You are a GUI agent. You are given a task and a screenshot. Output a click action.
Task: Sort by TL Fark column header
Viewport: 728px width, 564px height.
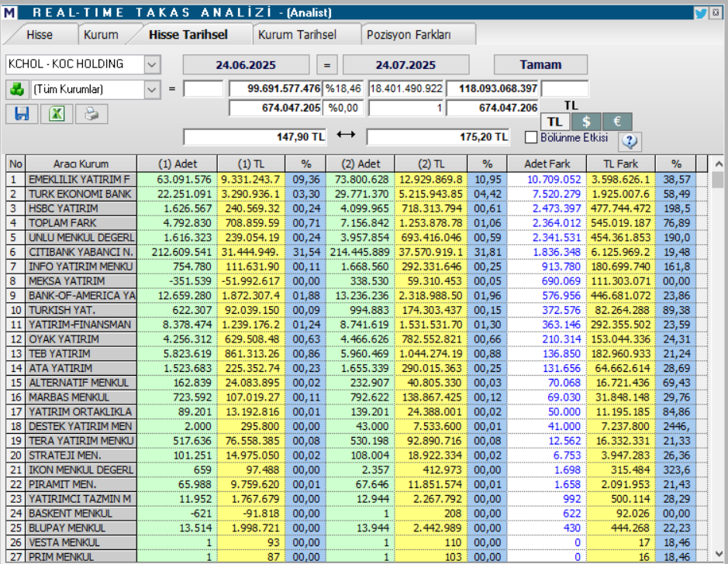point(621,163)
